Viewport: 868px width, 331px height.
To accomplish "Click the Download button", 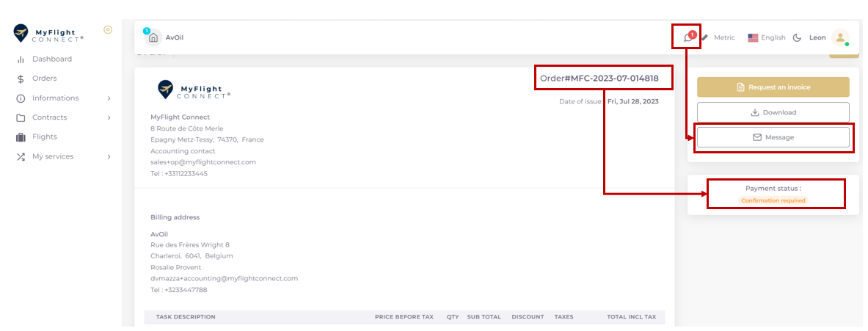I will tap(773, 112).
